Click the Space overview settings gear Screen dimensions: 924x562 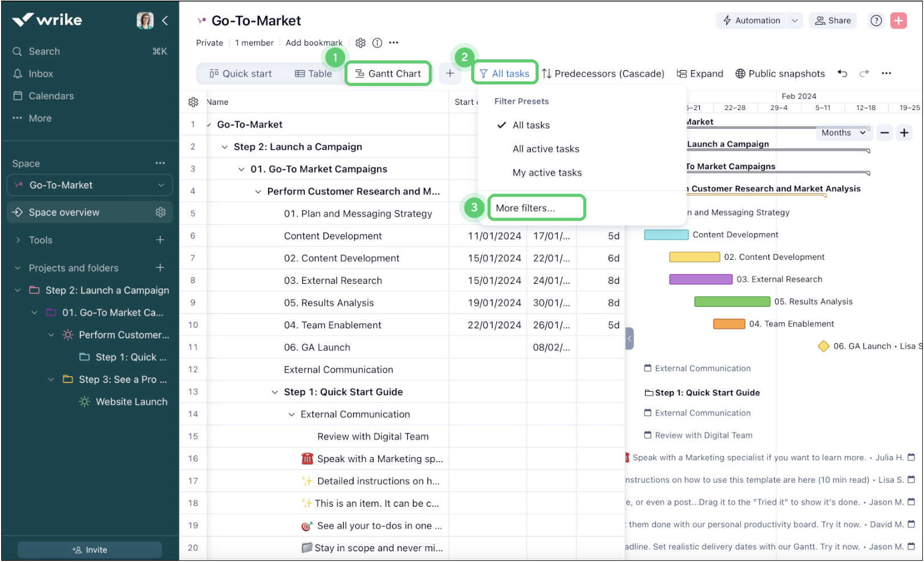pyautogui.click(x=161, y=212)
